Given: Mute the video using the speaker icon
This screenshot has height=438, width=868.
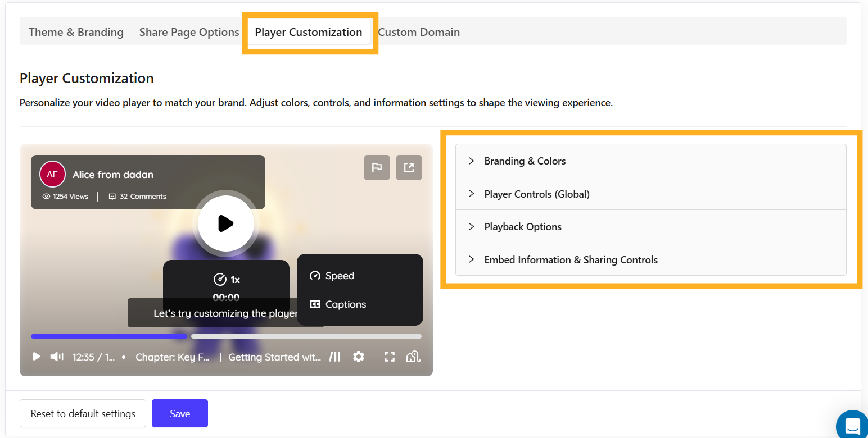Looking at the screenshot, I should tap(57, 357).
